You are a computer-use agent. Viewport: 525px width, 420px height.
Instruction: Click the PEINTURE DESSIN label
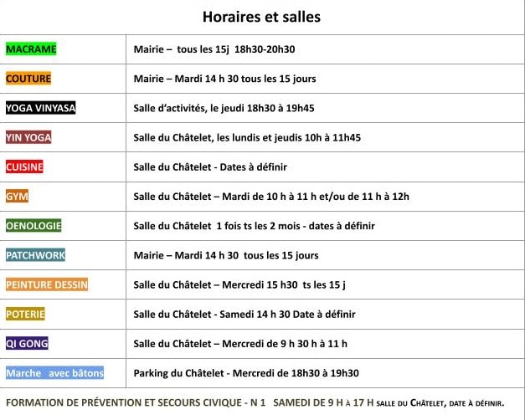pyautogui.click(x=47, y=284)
